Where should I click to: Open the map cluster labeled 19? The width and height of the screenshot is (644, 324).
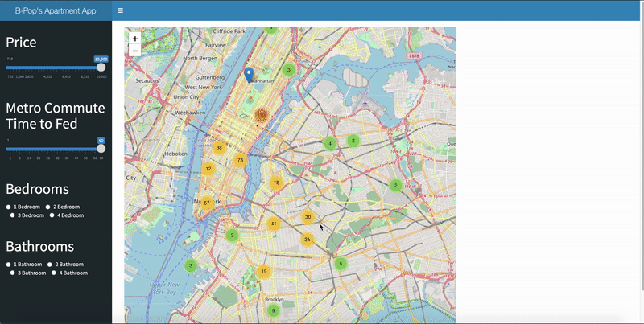264,271
